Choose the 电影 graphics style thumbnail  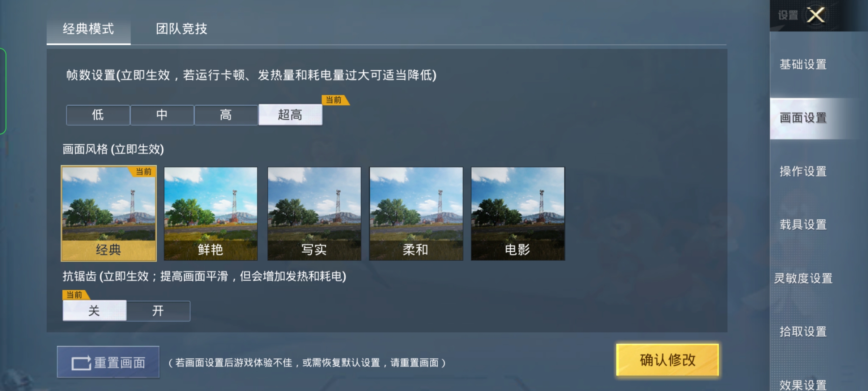coord(518,214)
